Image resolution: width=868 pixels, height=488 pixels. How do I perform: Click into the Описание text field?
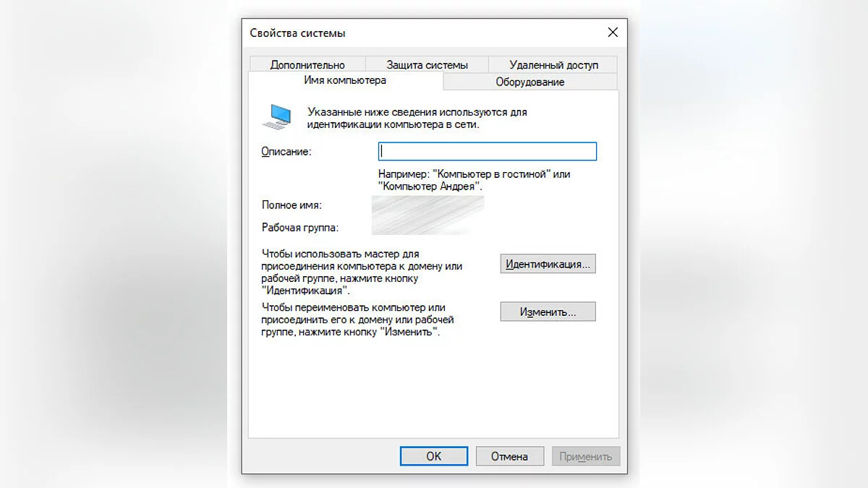(x=488, y=151)
